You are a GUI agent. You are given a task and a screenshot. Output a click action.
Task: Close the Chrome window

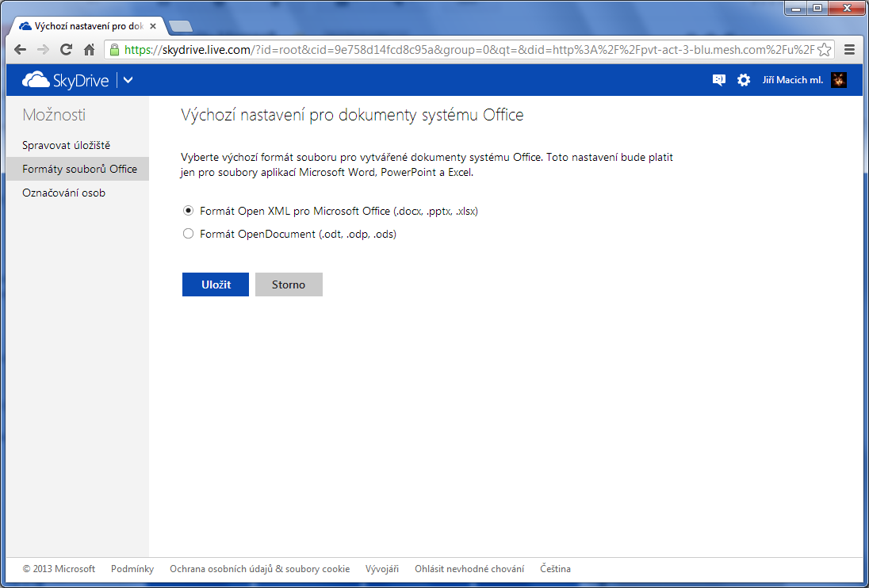[x=846, y=8]
